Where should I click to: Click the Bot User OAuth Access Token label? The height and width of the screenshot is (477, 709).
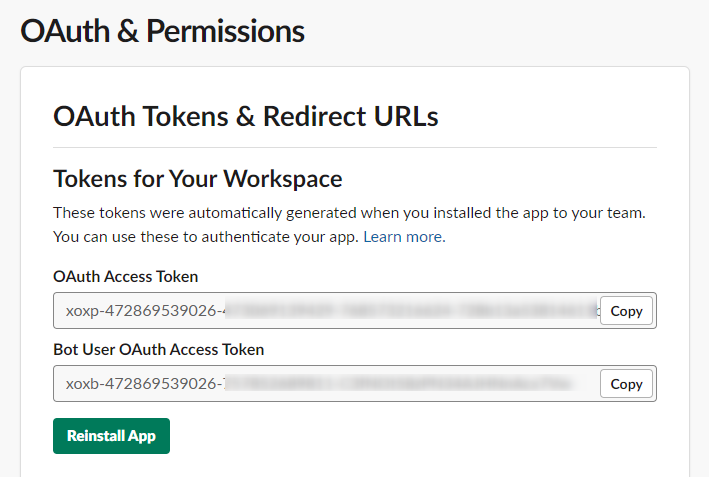159,349
